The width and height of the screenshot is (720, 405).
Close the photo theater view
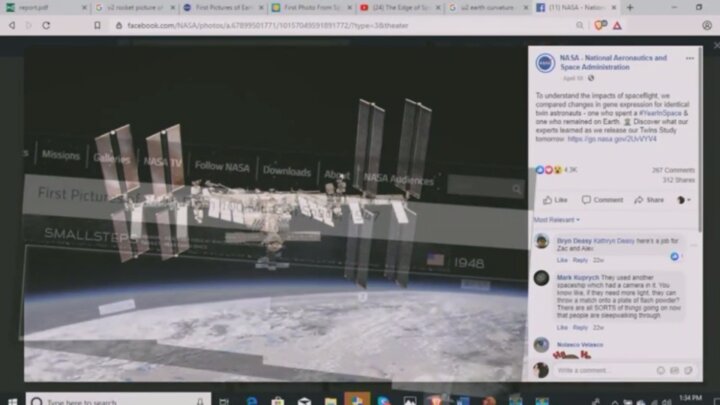click(x=716, y=45)
